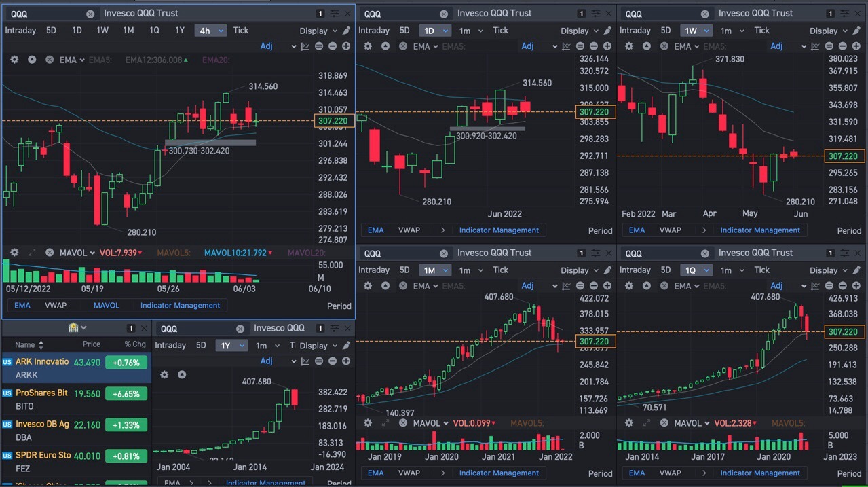Remove EMA indicator in the 4h chart
This screenshot has height=487, width=868.
pyautogui.click(x=50, y=60)
